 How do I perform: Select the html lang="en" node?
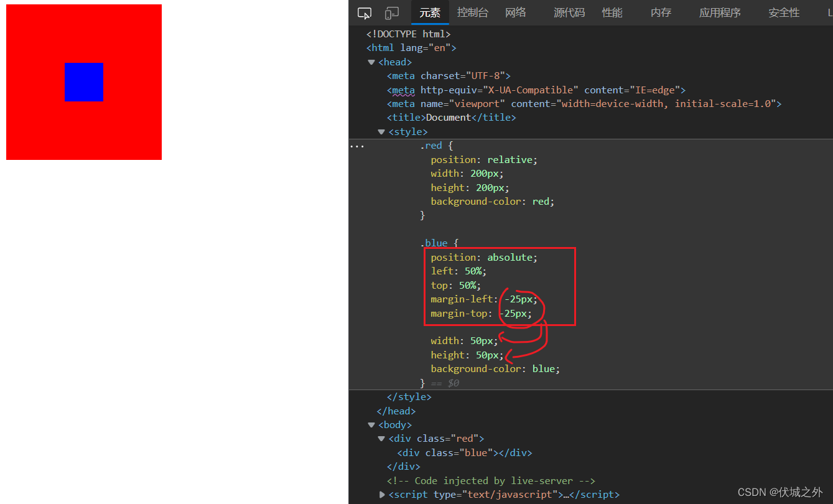411,48
